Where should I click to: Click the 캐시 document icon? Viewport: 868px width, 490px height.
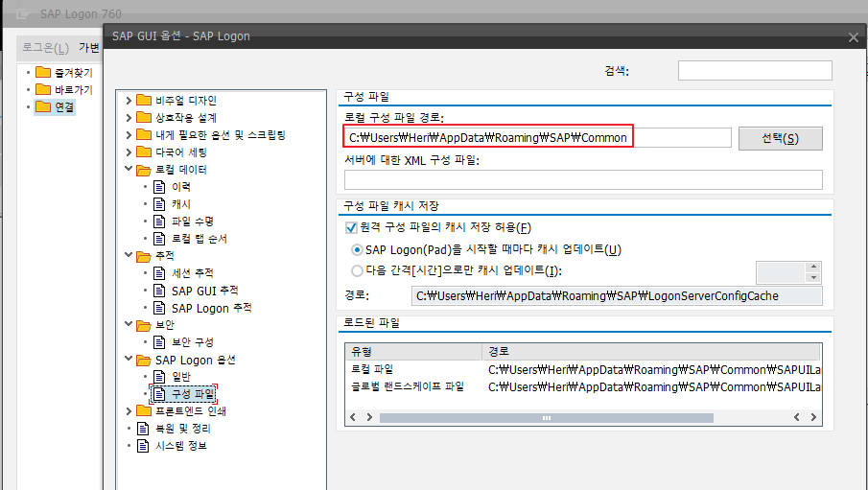click(159, 203)
